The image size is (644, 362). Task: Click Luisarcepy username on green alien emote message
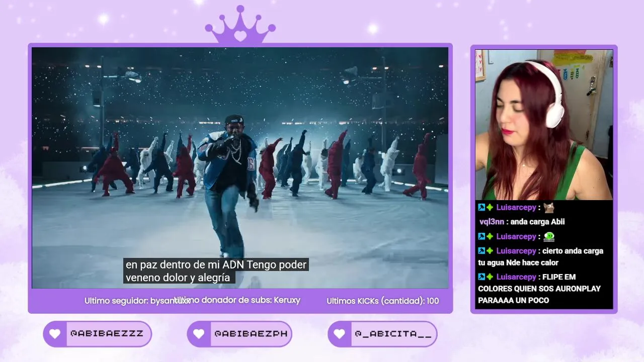coord(516,236)
